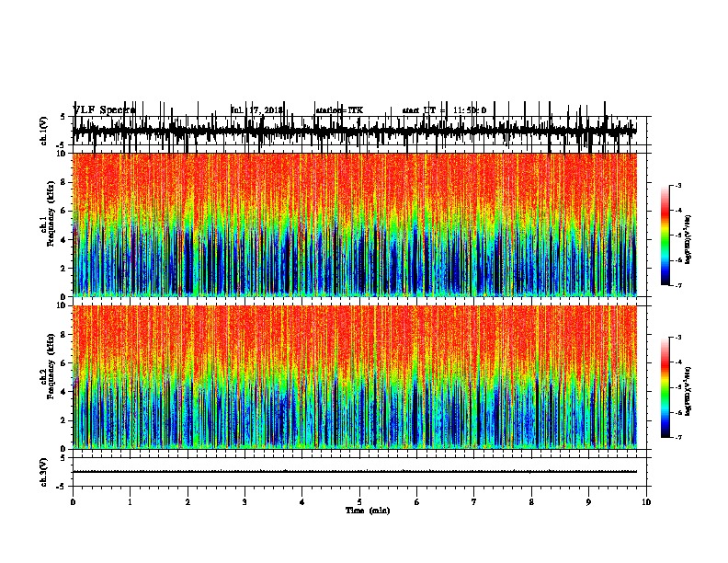Click the "VLF Spectra" plot title
Viewport: 728px width, 563px height.
(104, 110)
